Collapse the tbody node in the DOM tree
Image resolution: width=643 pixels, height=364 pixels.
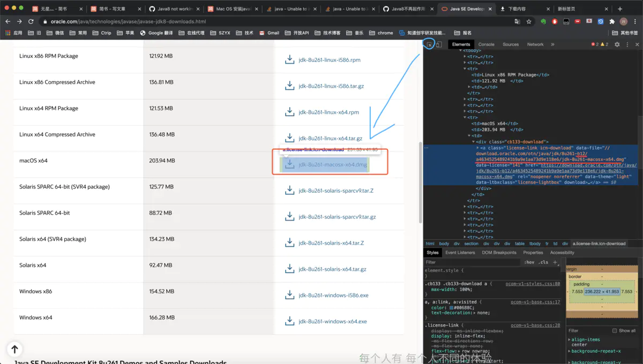[x=461, y=50]
